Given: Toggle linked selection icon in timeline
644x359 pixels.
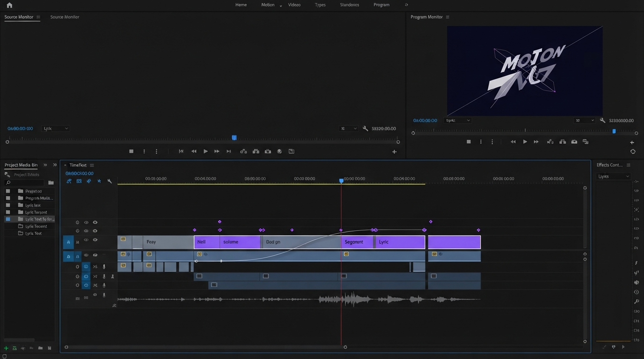Looking at the screenshot, I should click(79, 181).
